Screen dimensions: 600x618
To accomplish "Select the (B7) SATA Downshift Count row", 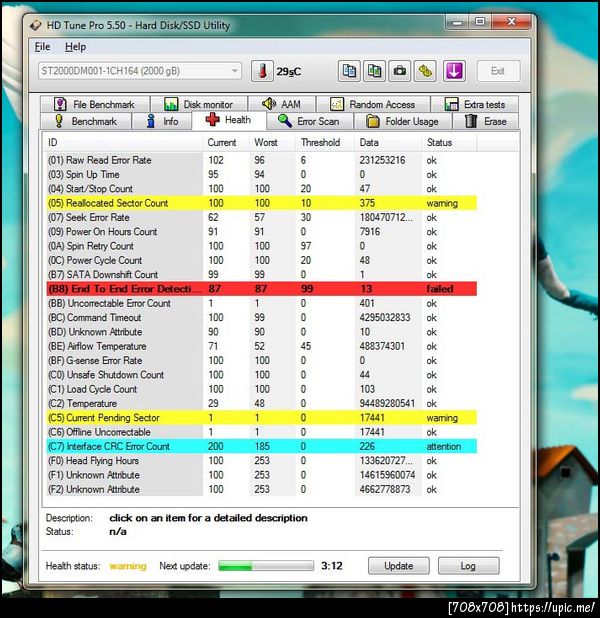I will click(x=261, y=275).
